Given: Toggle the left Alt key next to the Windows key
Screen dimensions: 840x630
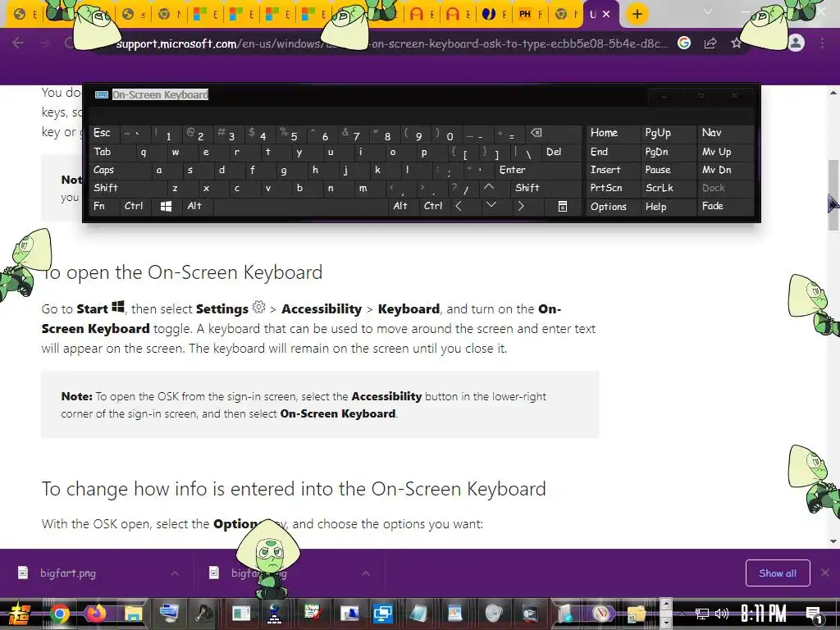Looking at the screenshot, I should coord(197,206).
